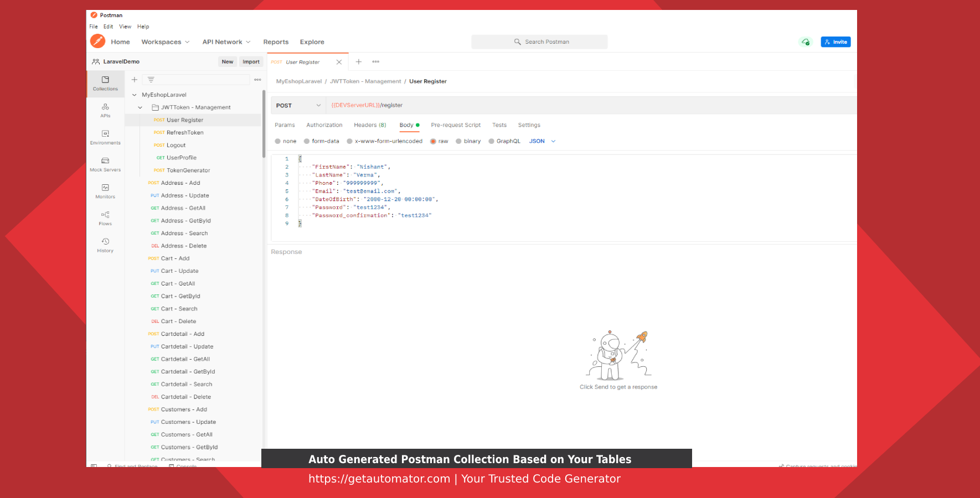Open the Mock Servers sidebar panel
The height and width of the screenshot is (498, 980).
[105, 165]
